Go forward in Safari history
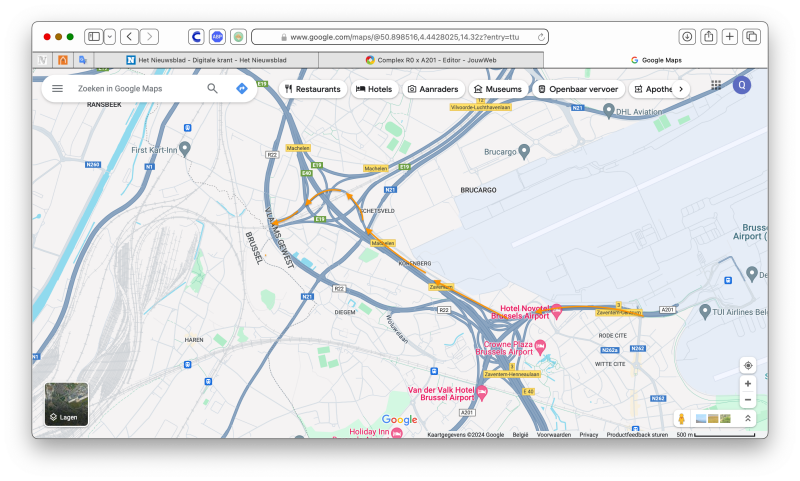This screenshot has height=481, width=800. pos(149,37)
